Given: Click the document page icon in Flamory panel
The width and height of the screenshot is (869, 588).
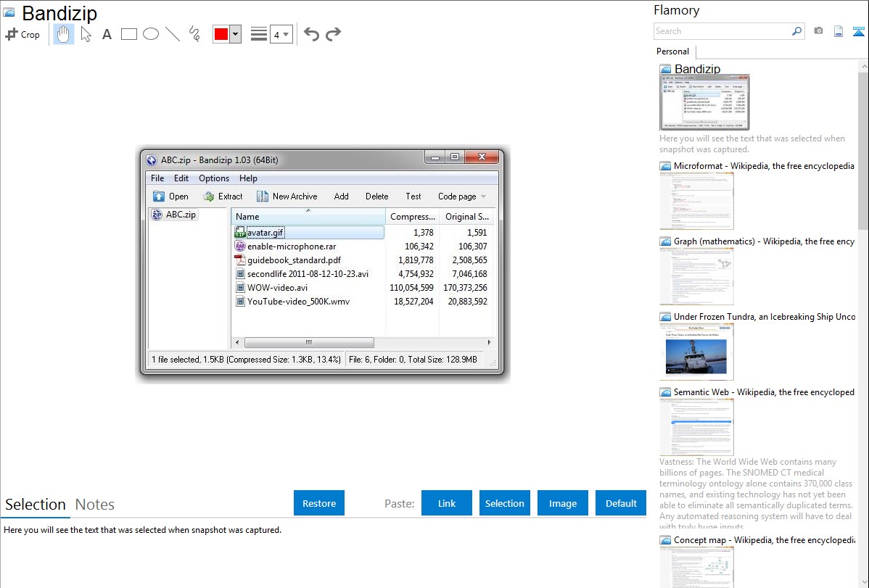Looking at the screenshot, I should point(839,31).
